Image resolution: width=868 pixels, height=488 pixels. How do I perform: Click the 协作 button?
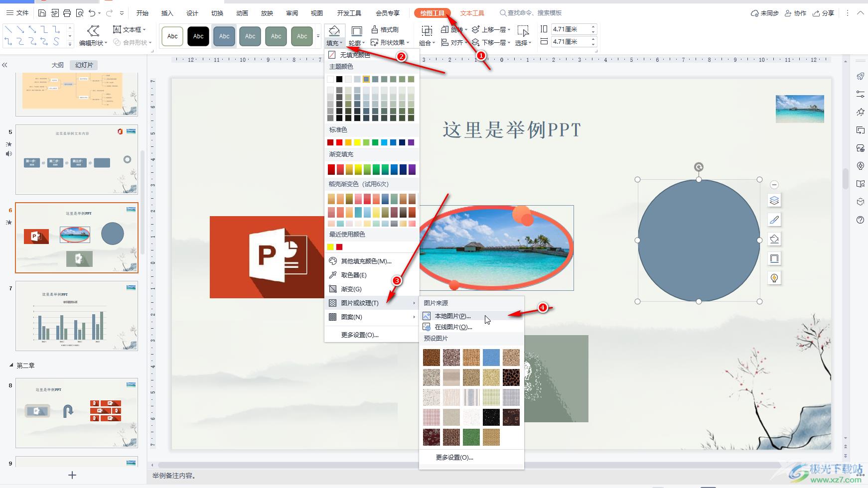point(795,13)
